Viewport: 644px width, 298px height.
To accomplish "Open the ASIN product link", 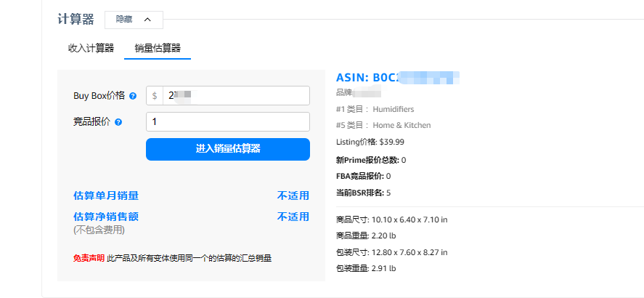I will pos(398,78).
